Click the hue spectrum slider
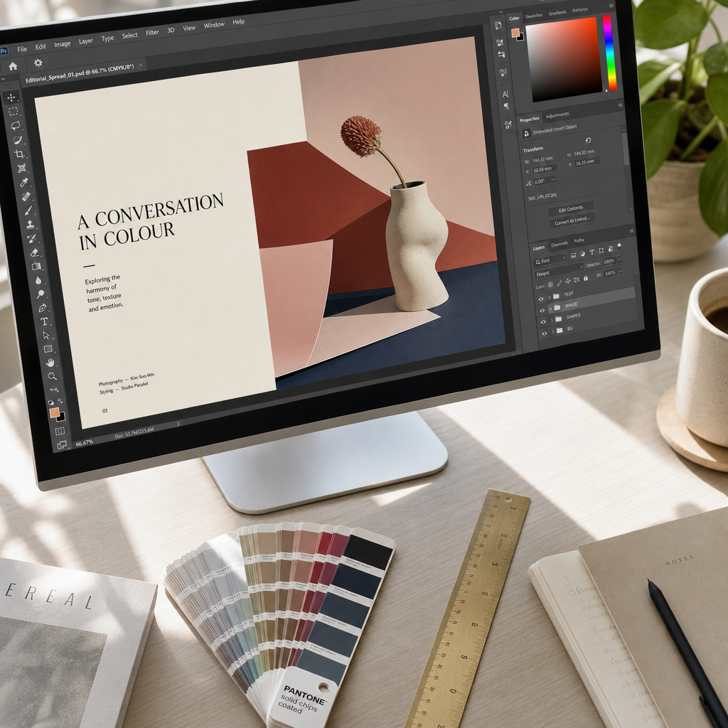This screenshot has width=728, height=728. 609,53
